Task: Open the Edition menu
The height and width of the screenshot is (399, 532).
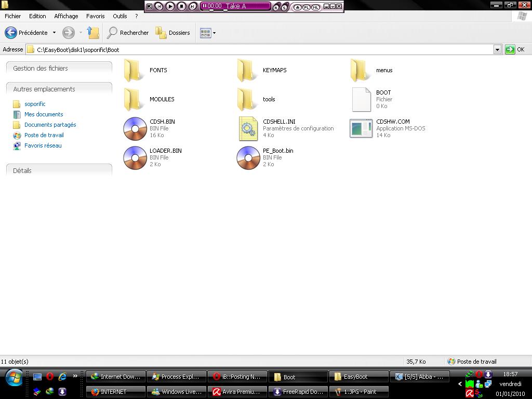Action: click(x=37, y=16)
